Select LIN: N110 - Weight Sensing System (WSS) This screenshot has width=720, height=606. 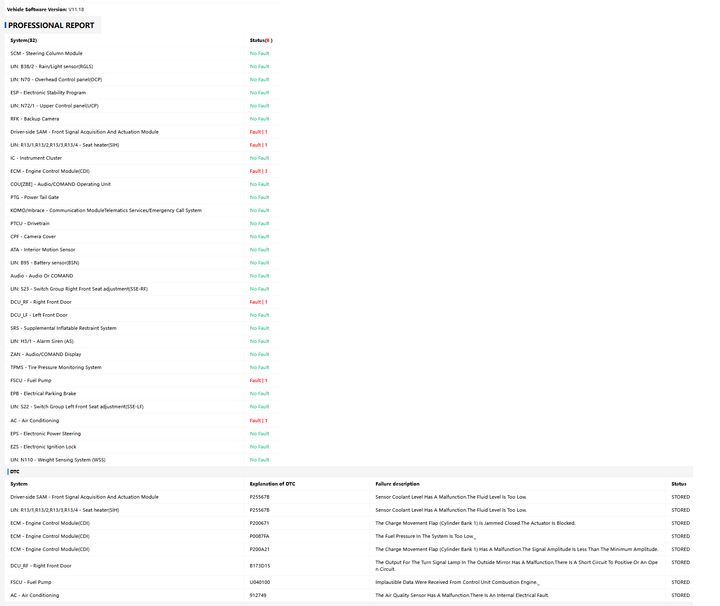point(57,460)
